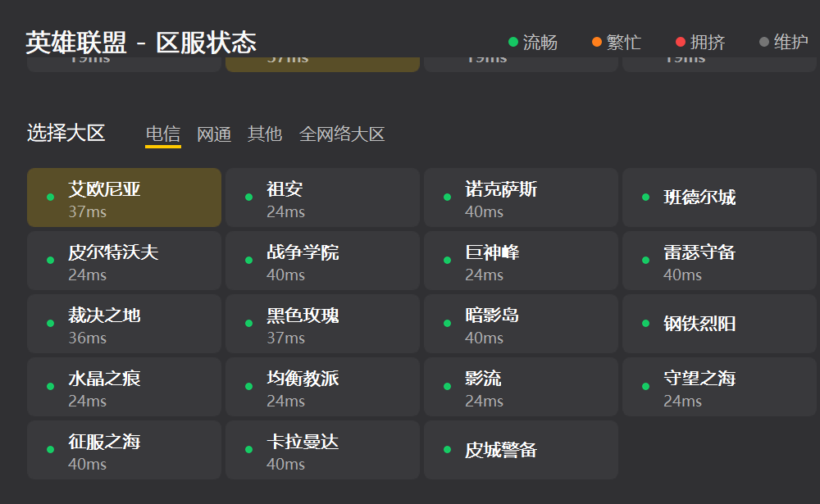Select the 其他 tab

(265, 134)
